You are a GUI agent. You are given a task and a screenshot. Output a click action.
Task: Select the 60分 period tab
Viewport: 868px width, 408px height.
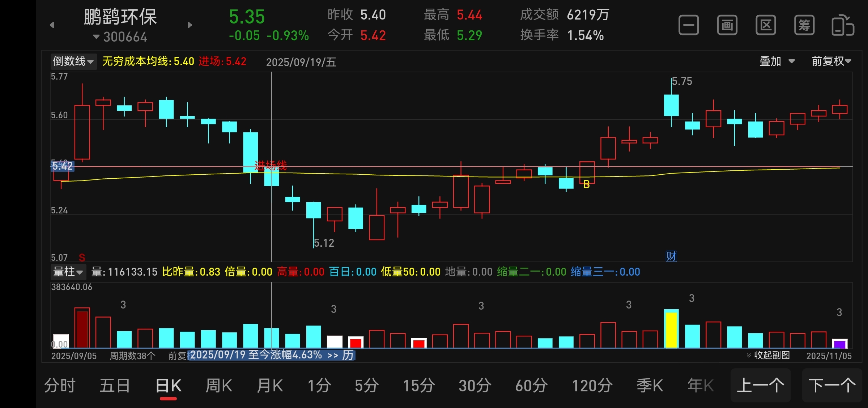531,386
